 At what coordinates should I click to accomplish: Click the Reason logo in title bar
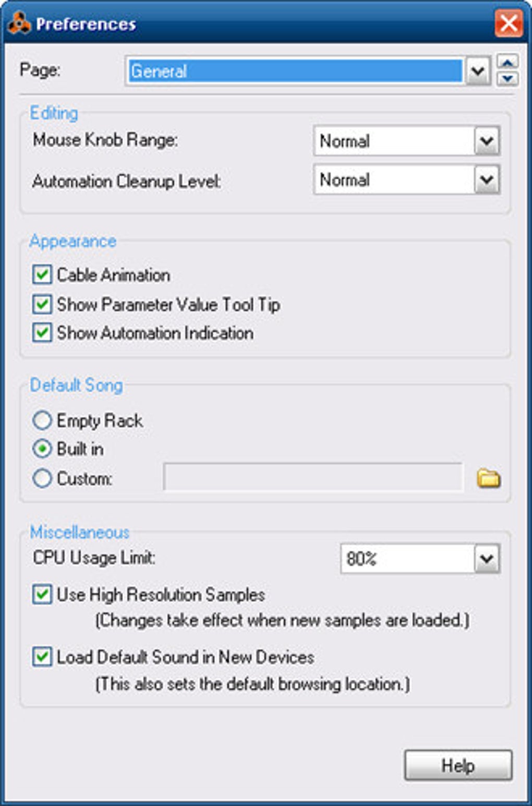pyautogui.click(x=19, y=23)
